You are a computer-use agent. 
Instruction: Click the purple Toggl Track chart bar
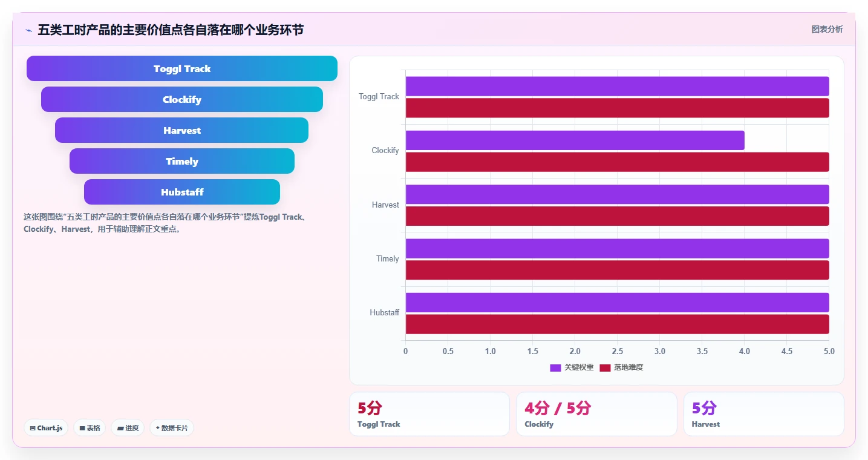[x=617, y=86]
